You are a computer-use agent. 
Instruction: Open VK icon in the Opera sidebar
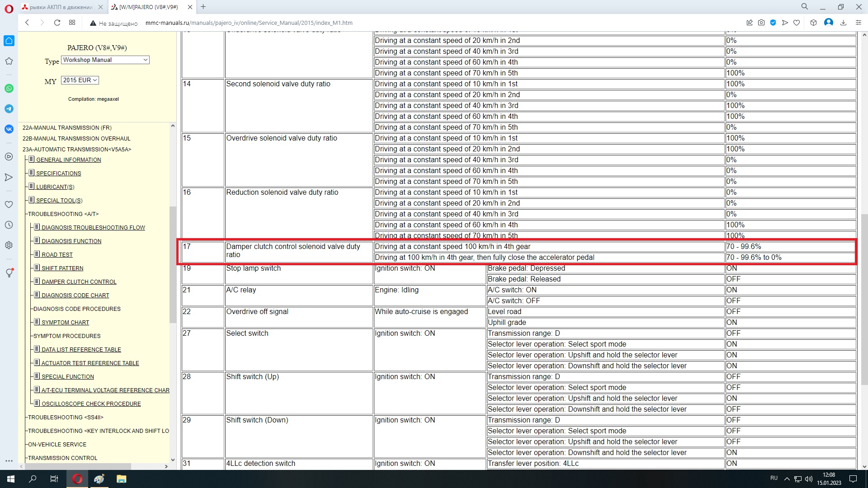[x=9, y=129]
